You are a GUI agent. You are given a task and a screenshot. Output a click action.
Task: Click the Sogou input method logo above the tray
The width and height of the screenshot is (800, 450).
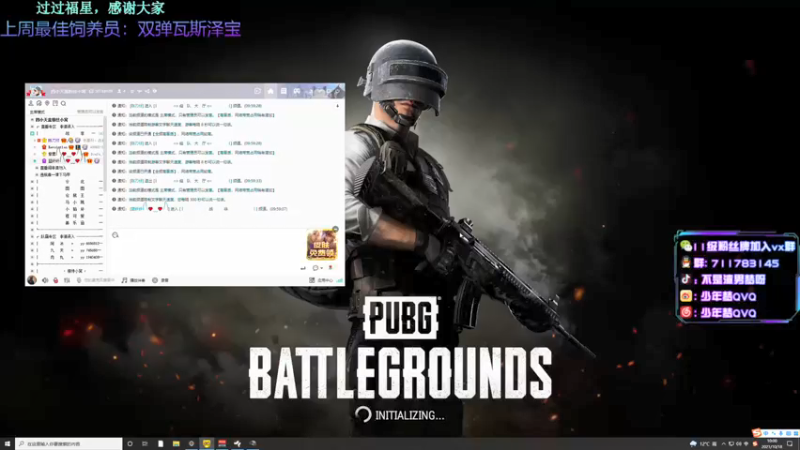click(757, 433)
